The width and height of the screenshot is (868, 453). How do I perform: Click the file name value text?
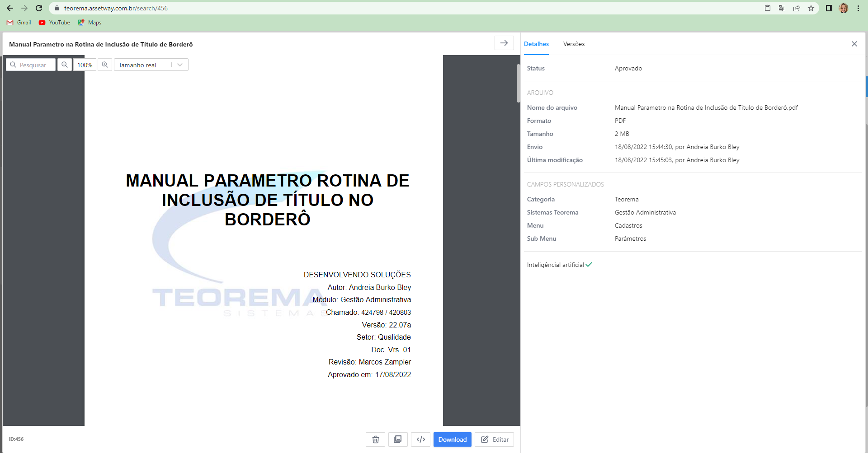[706, 107]
